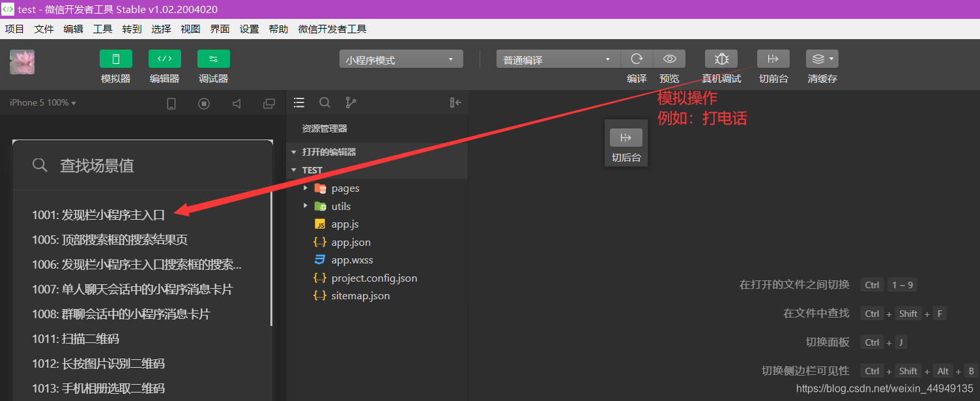This screenshot has height=401, width=980.
Task: Click the braces icon of app.json
Action: click(320, 242)
